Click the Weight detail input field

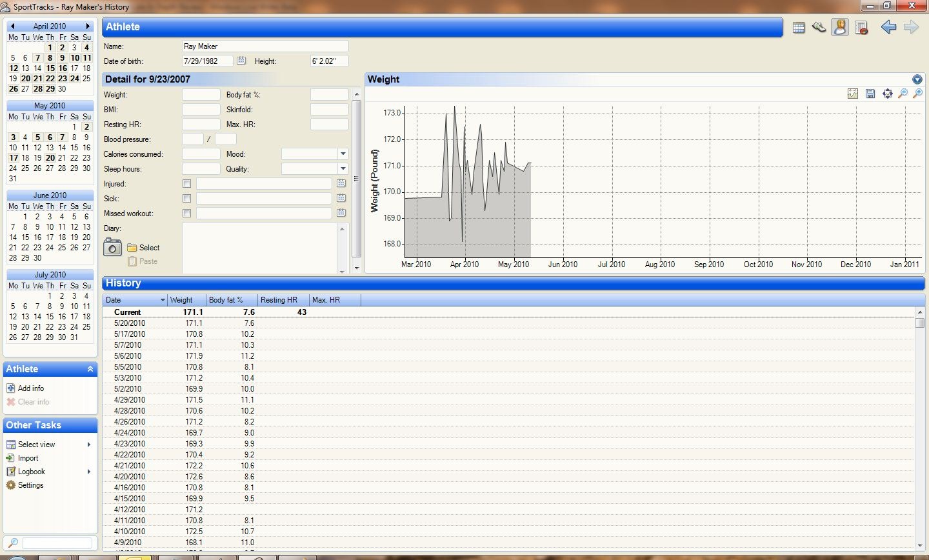pos(201,95)
